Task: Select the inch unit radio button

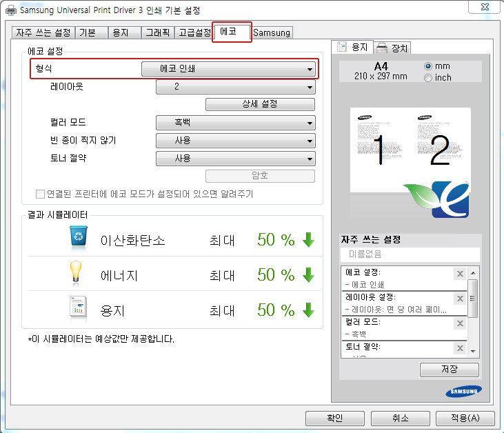Action: point(428,78)
